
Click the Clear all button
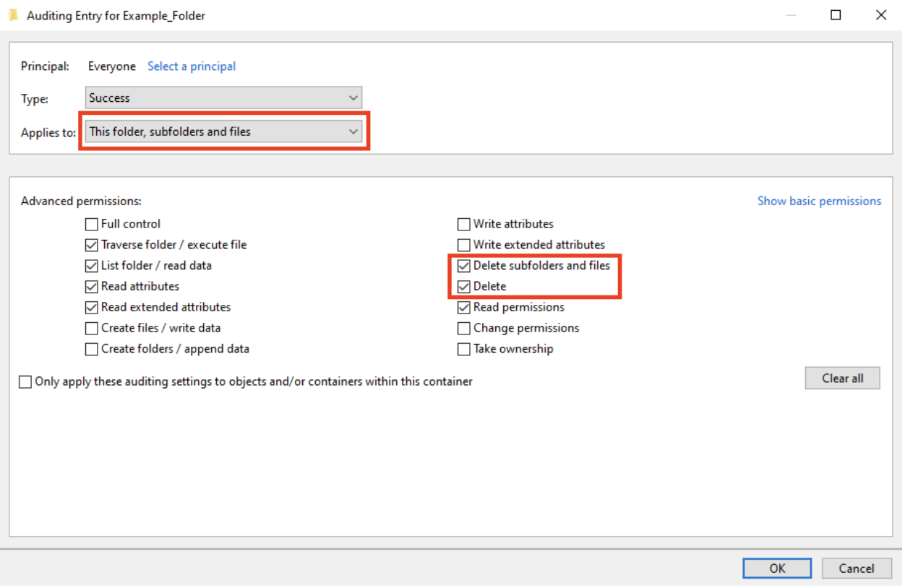(x=842, y=378)
